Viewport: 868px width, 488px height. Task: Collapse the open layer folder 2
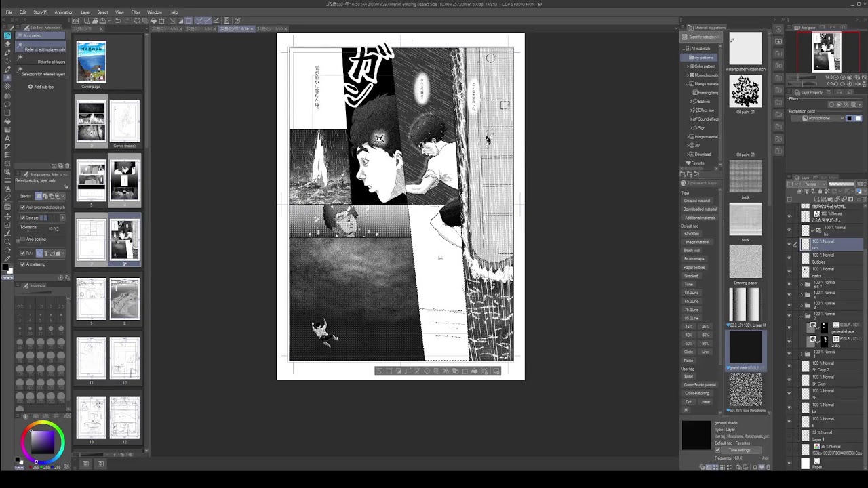click(x=801, y=317)
